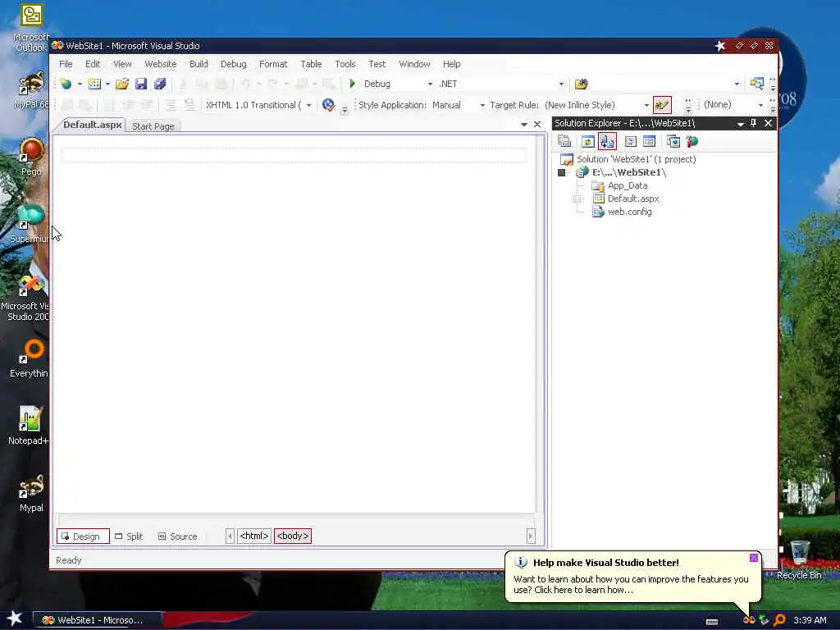Open the Debug menu
This screenshot has height=630, width=840.
234,64
